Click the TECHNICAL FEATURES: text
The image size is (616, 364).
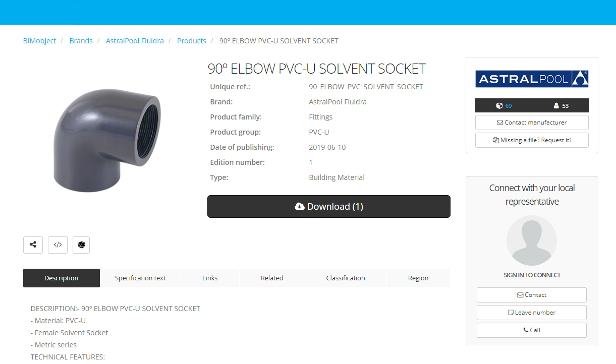[68, 357]
